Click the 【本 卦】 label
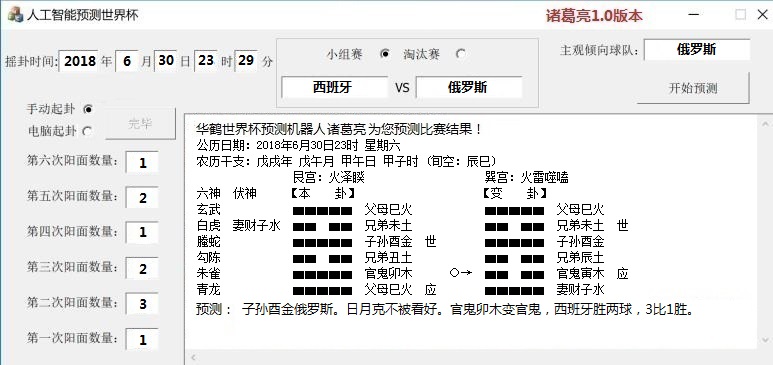Viewport: 773px width, 365px height. click(322, 193)
